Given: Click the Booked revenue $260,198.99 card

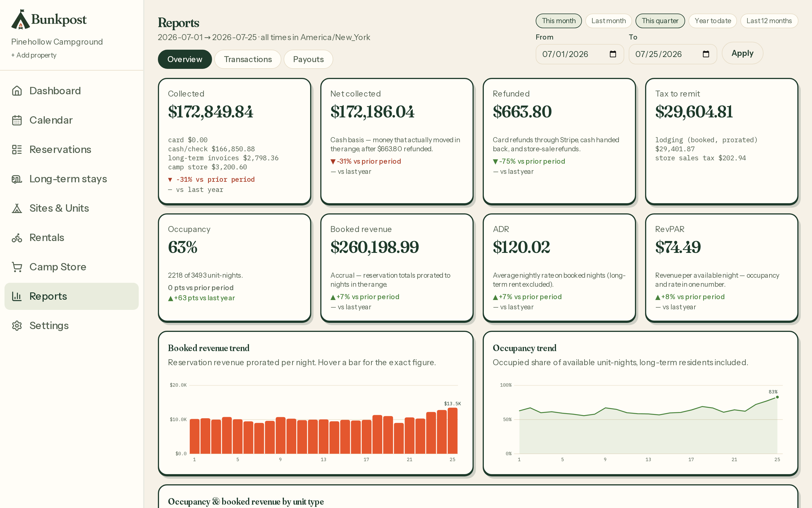Looking at the screenshot, I should click(x=397, y=268).
